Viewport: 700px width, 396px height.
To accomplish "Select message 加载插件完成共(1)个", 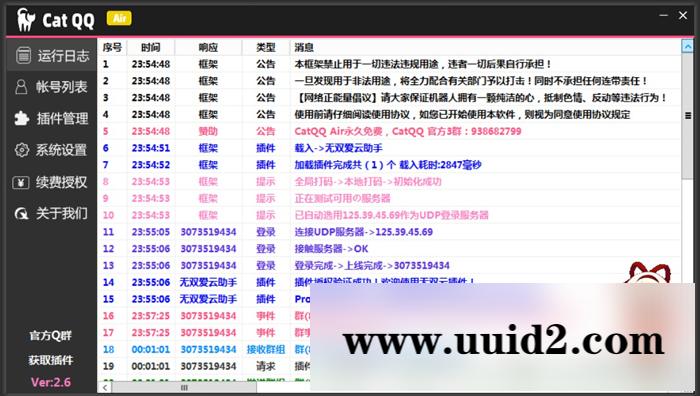I will pos(388,165).
